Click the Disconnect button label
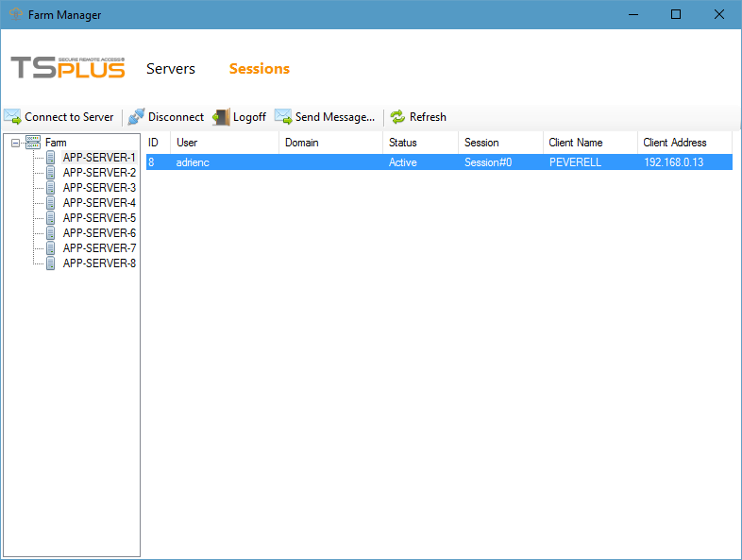The height and width of the screenshot is (560, 742). 176,117
